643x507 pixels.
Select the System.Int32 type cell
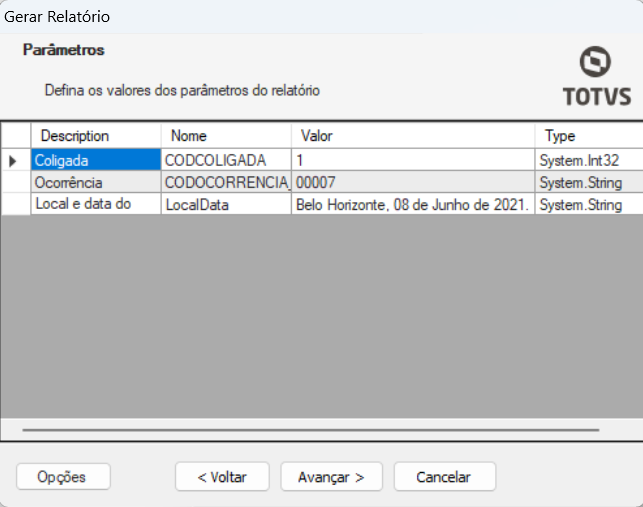[589, 160]
